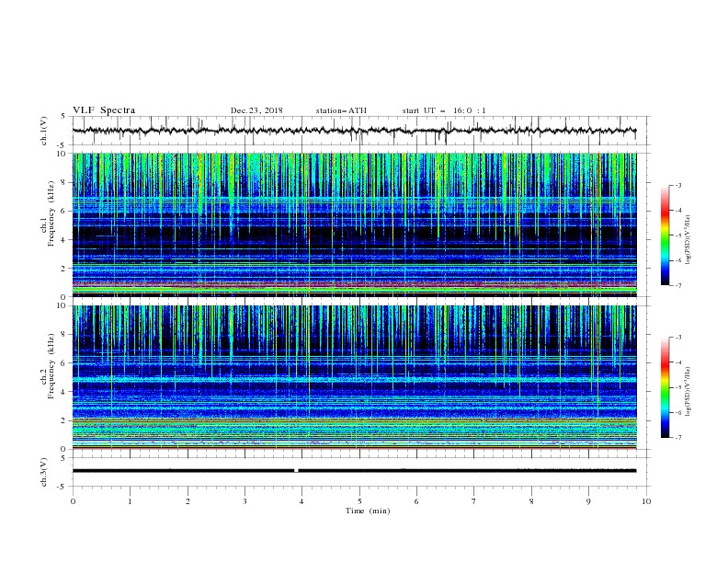The height and width of the screenshot is (563, 728).
Task: Select the "start UT = 16:0 :1" text
Action: [444, 110]
